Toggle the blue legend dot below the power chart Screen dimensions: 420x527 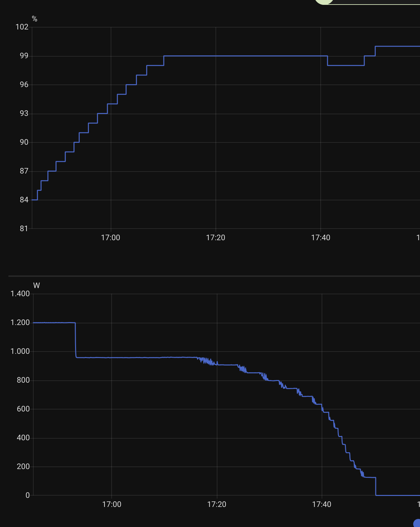tap(417, 523)
